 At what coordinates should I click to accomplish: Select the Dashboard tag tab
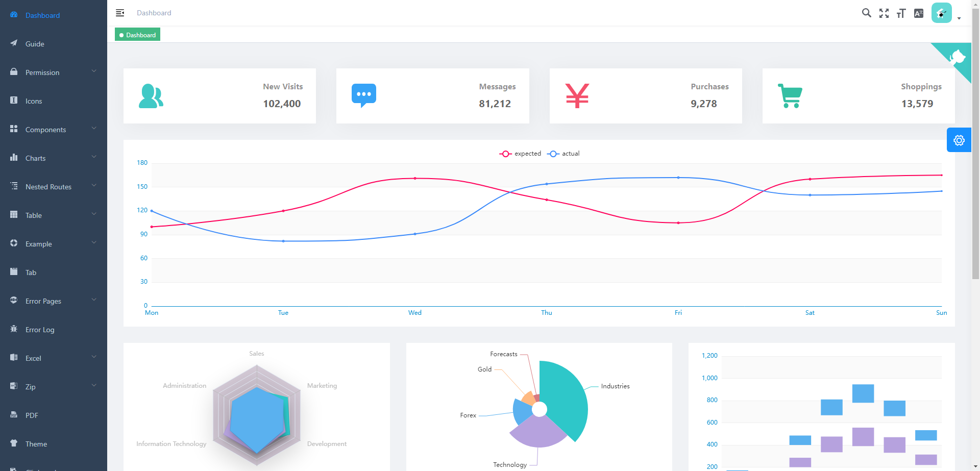click(x=137, y=35)
